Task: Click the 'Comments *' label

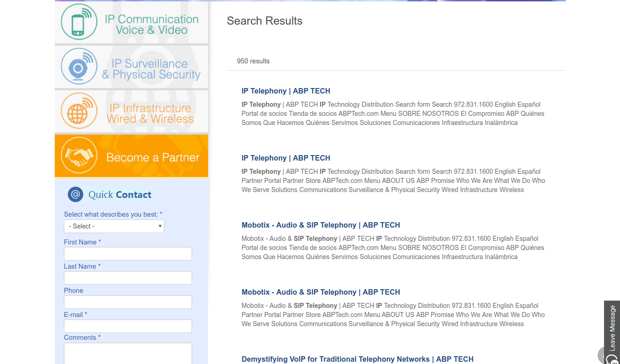Action: pos(82,338)
